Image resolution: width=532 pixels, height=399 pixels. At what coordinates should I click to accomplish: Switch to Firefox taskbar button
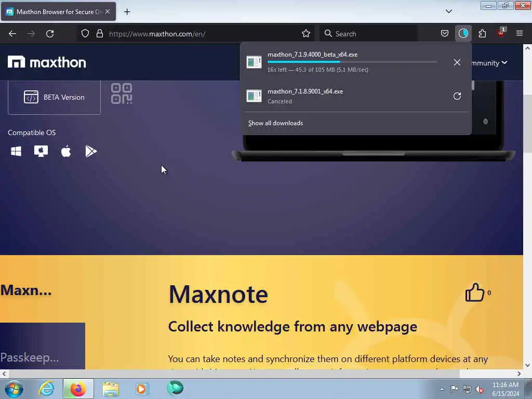[78, 389]
